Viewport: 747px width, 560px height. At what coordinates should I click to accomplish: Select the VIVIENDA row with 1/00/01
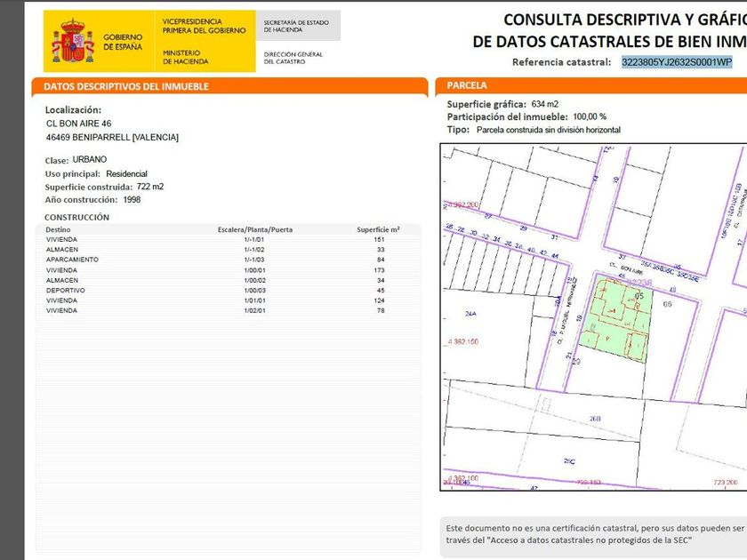point(228,270)
